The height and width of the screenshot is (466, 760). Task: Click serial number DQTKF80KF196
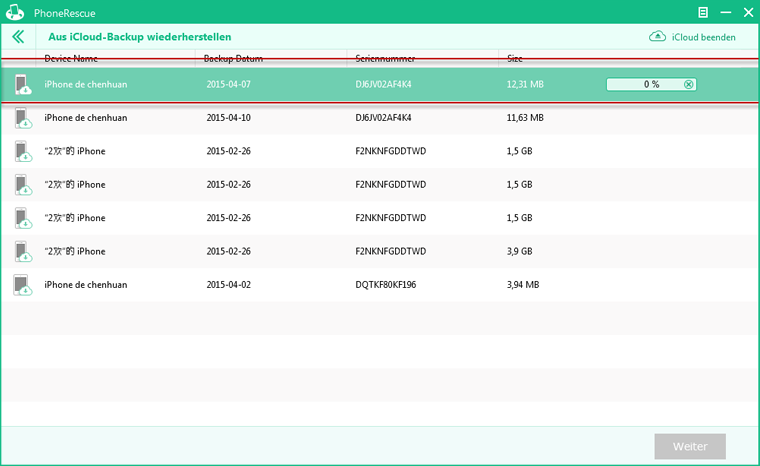[385, 285]
